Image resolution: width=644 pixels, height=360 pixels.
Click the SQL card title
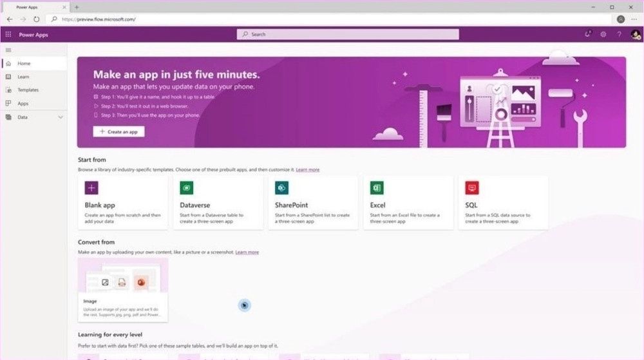471,205
